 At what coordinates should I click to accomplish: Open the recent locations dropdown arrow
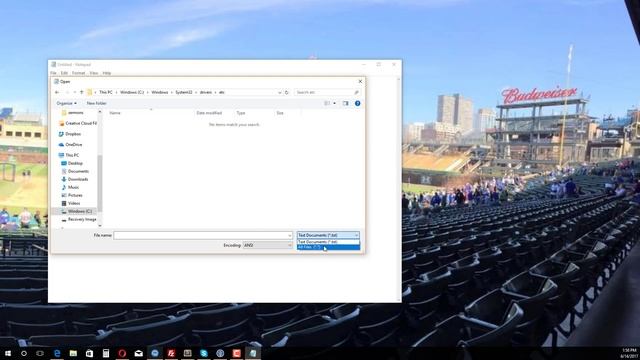pyautogui.click(x=74, y=93)
